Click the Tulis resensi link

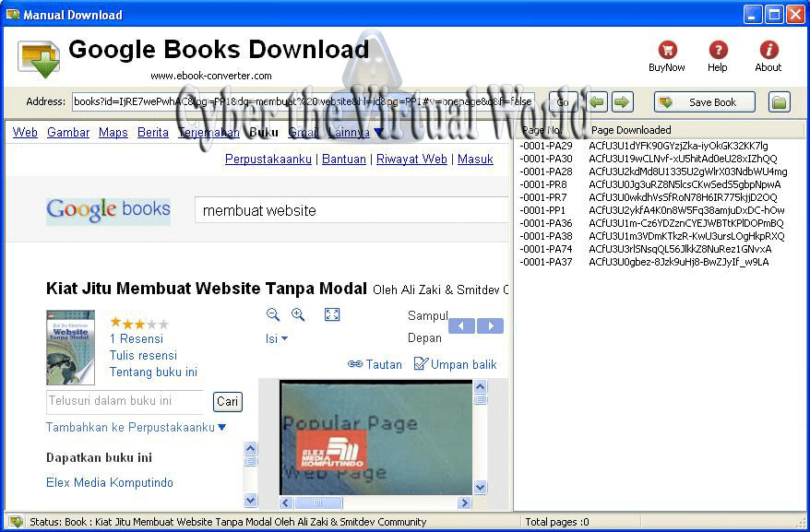tap(143, 355)
